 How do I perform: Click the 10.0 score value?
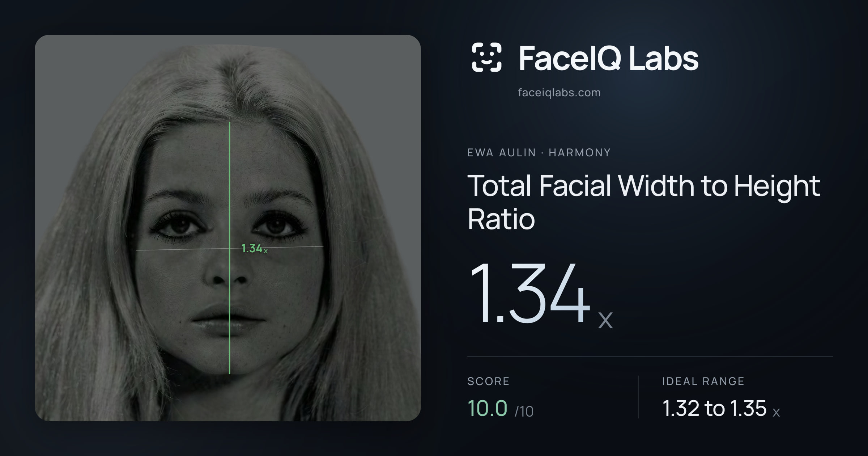(x=488, y=408)
